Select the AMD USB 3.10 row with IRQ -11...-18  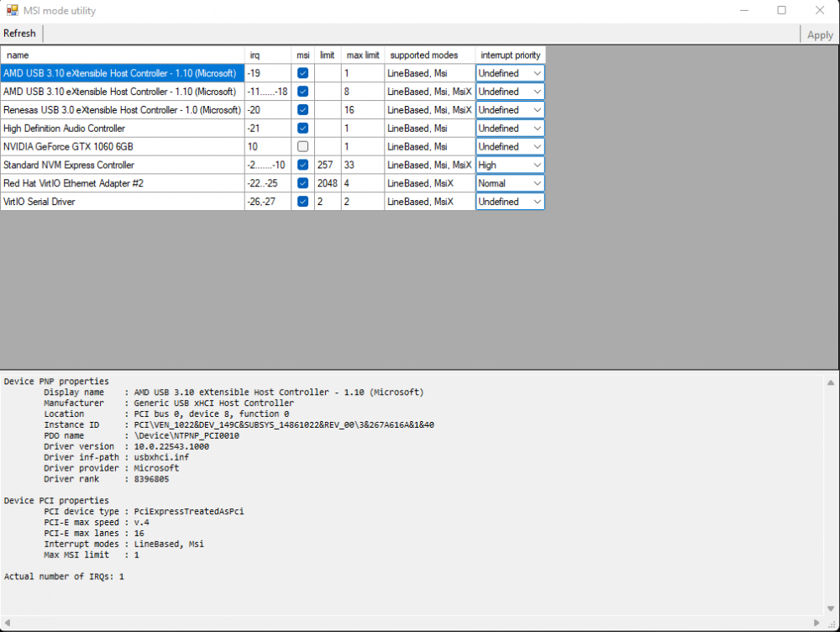pyautogui.click(x=123, y=92)
